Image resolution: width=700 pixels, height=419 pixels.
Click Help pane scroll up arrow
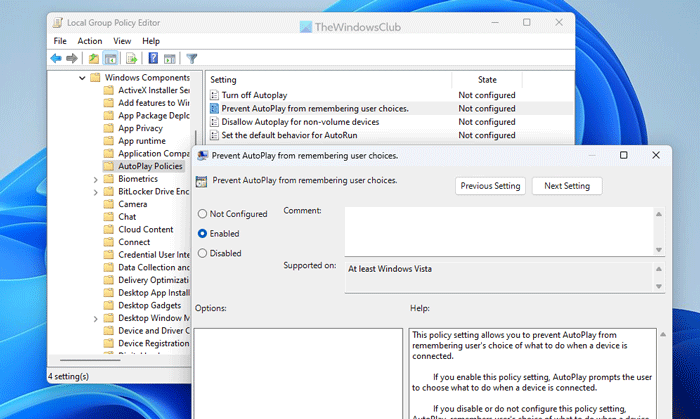click(x=663, y=334)
